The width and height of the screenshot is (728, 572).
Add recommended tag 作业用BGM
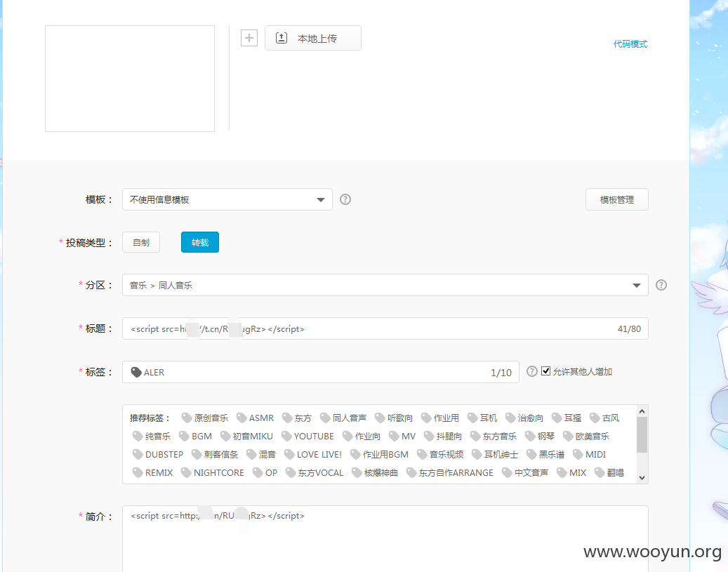[379, 454]
